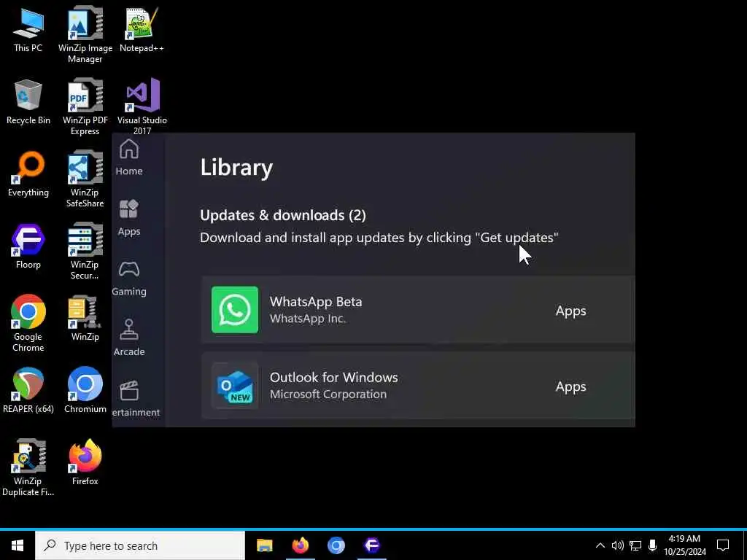Click the Microsoft Corporation publisher text
Viewport: 747px width, 560px height.
point(328,394)
